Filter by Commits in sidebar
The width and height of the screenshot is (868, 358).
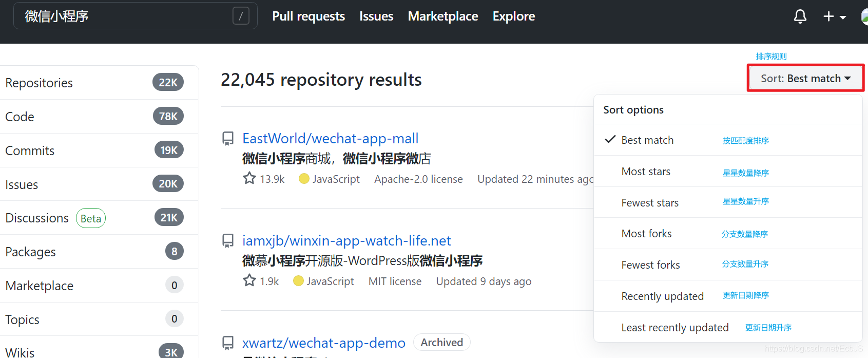coord(99,150)
